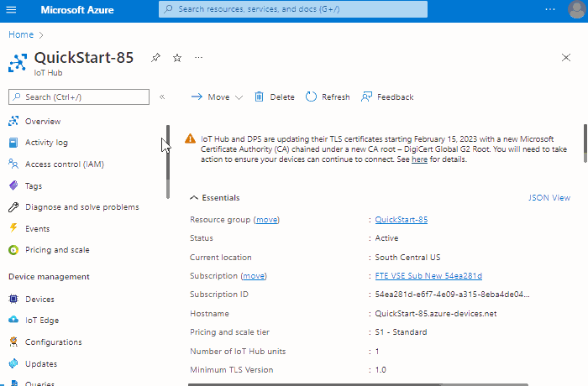Click the horizontal scrollbar at bottom
The width and height of the screenshot is (588, 386).
358,384
